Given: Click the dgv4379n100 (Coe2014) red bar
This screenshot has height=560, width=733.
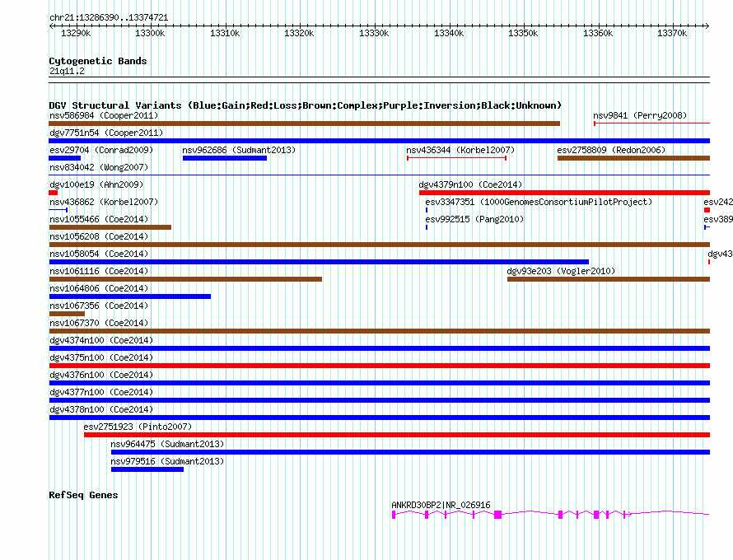Looking at the screenshot, I should pos(564,193).
